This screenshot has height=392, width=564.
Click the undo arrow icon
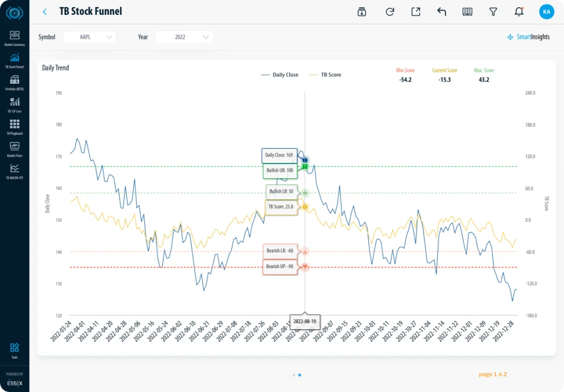click(x=441, y=12)
